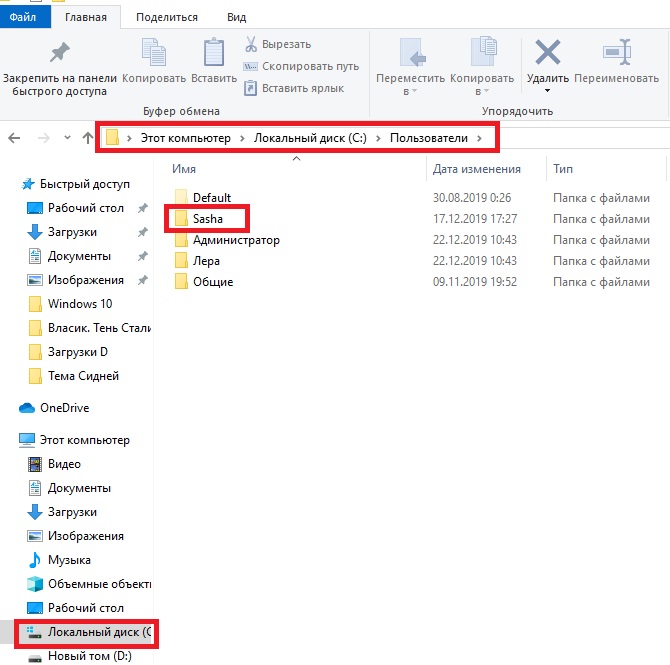Click Пользователи in the address bar
The width and height of the screenshot is (670, 665).
click(x=429, y=138)
